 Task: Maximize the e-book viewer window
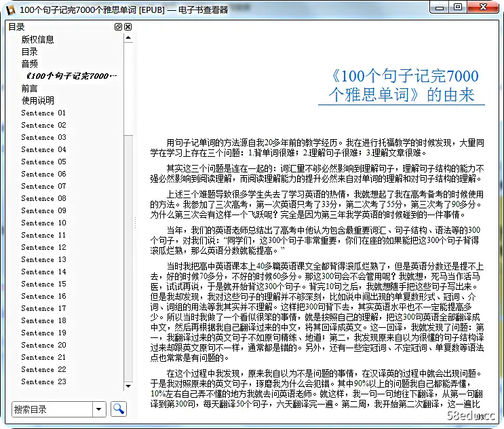pos(458,7)
